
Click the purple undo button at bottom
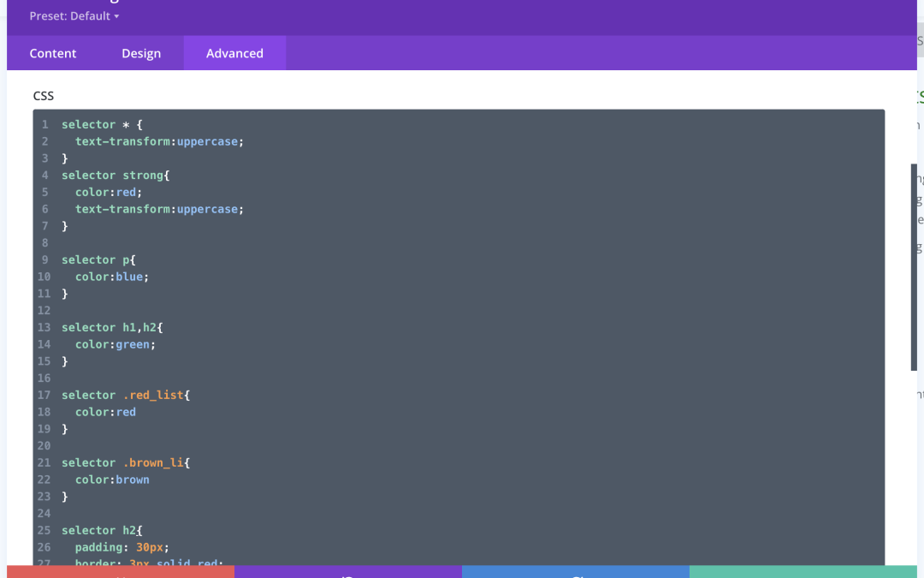(x=348, y=572)
